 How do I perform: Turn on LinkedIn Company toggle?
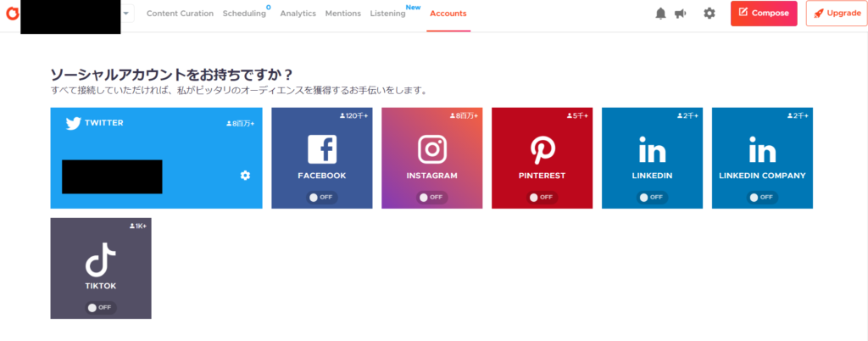pyautogui.click(x=762, y=198)
